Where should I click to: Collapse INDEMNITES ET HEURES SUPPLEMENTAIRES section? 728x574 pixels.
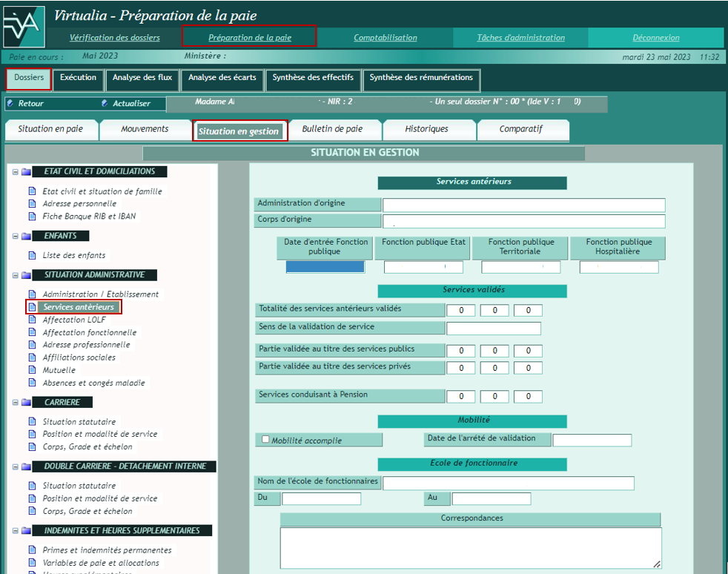[x=15, y=531]
